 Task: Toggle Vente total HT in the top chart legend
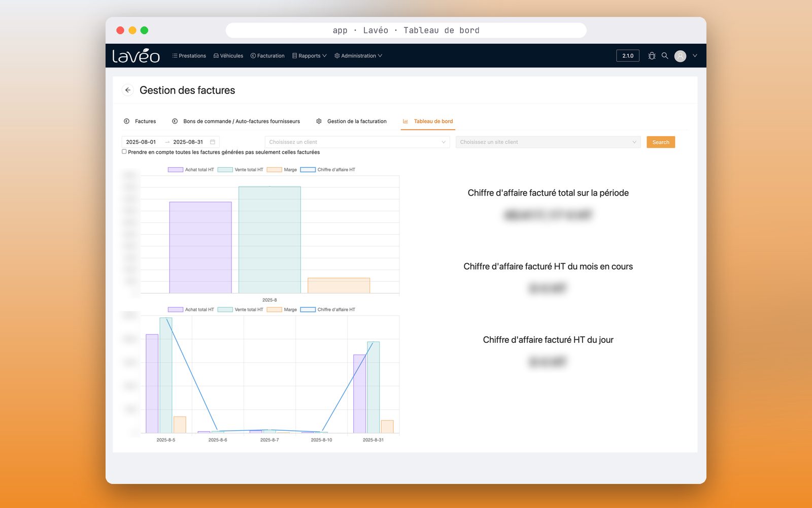[x=241, y=170]
